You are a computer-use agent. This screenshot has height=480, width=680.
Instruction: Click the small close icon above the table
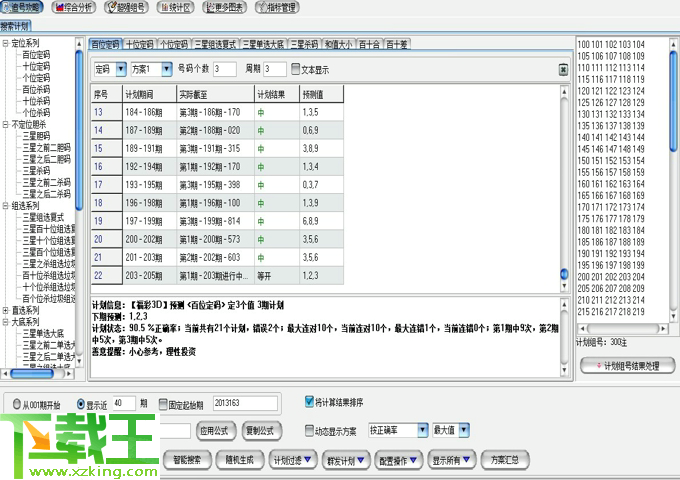point(564,69)
